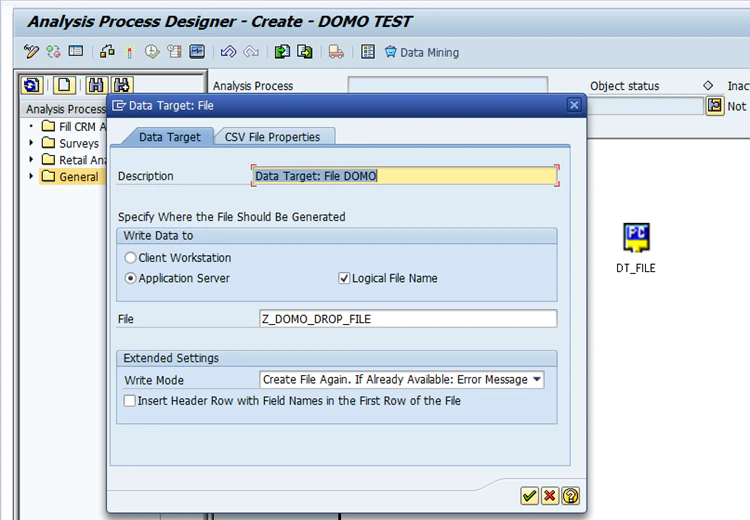Select the Surveys folder in tree
The image size is (750, 520).
click(x=70, y=144)
